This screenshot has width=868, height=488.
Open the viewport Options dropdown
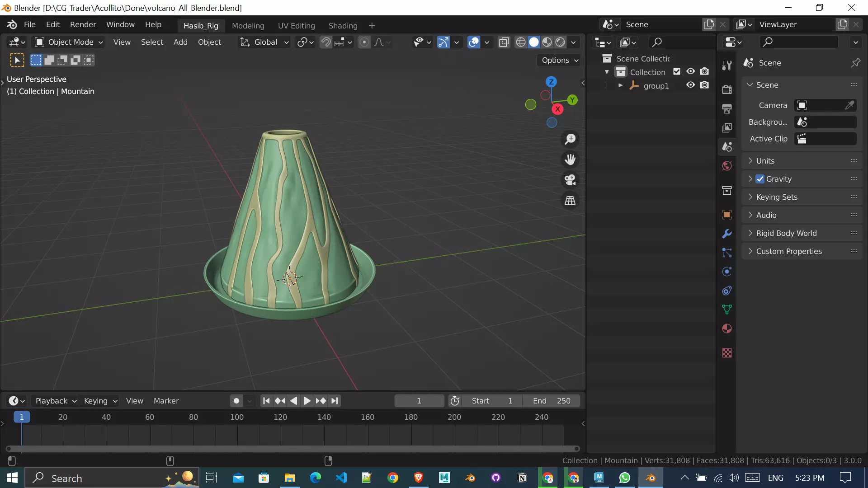point(560,60)
